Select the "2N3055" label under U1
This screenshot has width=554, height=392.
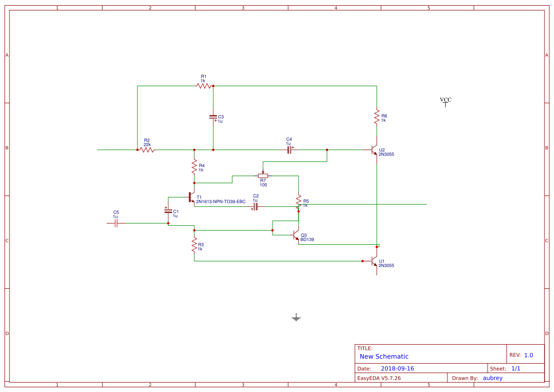[x=386, y=266]
